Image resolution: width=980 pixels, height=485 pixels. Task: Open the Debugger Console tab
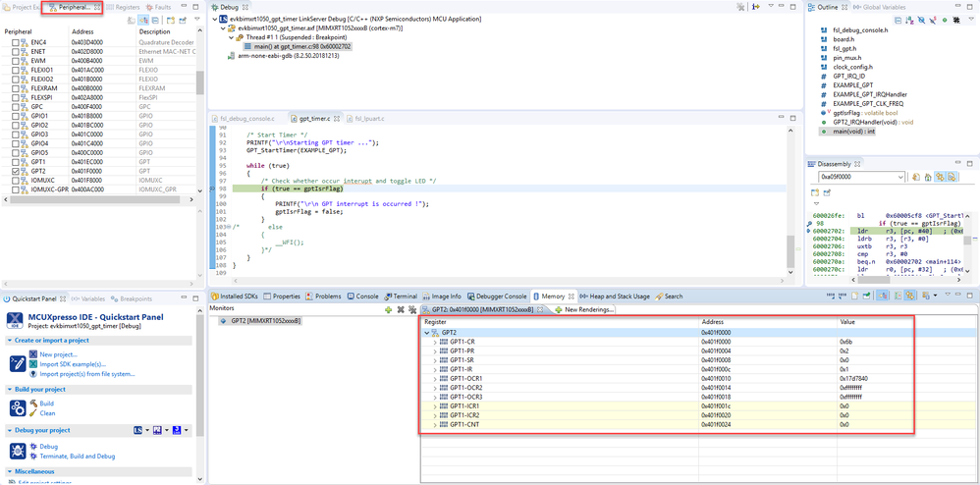pos(497,296)
